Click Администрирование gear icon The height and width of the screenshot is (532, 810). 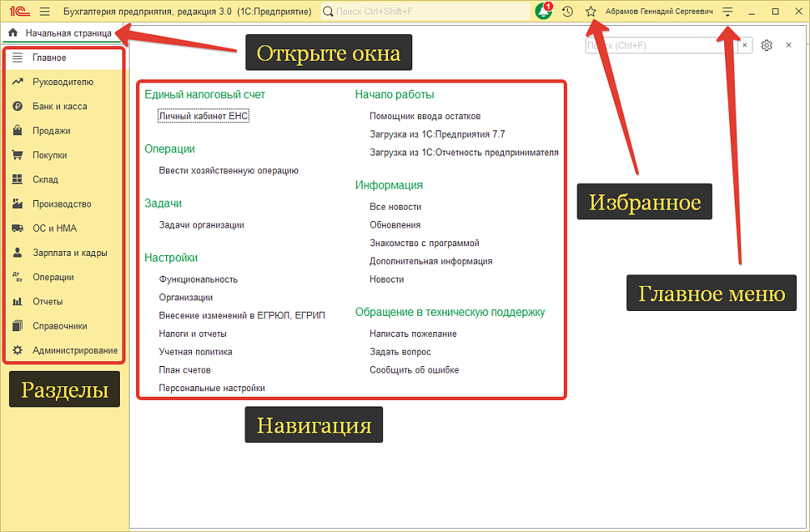click(18, 350)
